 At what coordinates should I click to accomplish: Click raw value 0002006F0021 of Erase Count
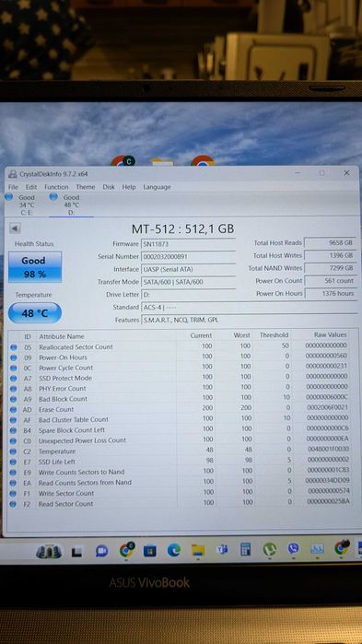328,407
